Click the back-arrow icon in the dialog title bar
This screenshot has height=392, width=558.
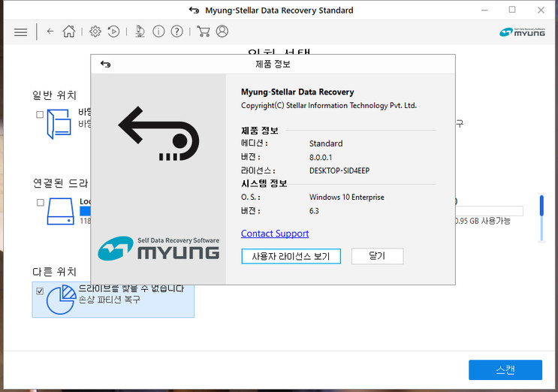coord(105,64)
